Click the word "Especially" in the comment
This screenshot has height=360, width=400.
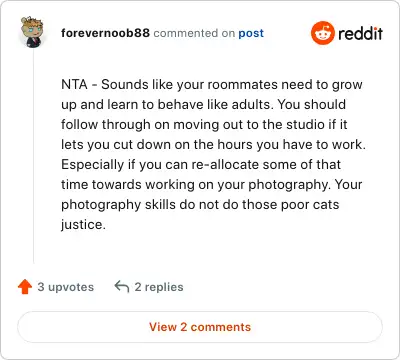(93, 165)
